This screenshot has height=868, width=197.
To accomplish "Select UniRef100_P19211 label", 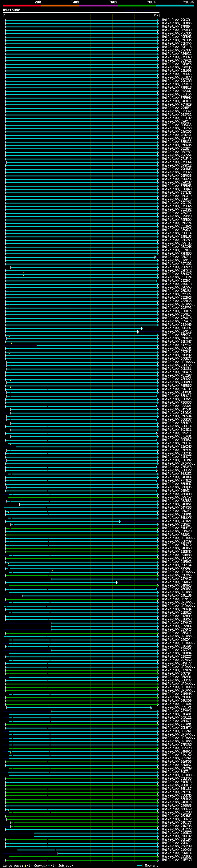I will (177, 433).
